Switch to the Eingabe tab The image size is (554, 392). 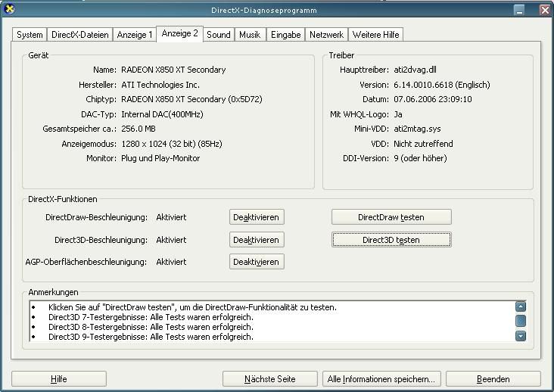pyautogui.click(x=286, y=35)
